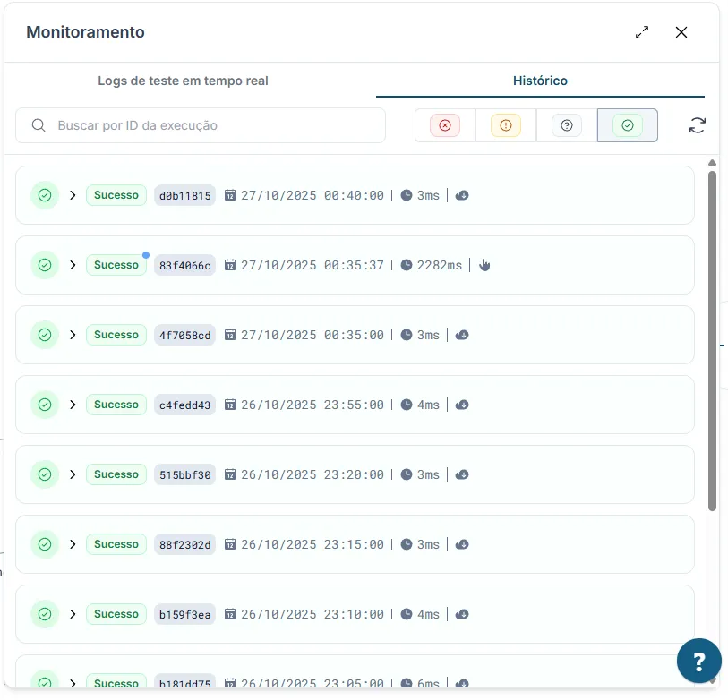Expand execution b159f3ea details

pos(73,614)
